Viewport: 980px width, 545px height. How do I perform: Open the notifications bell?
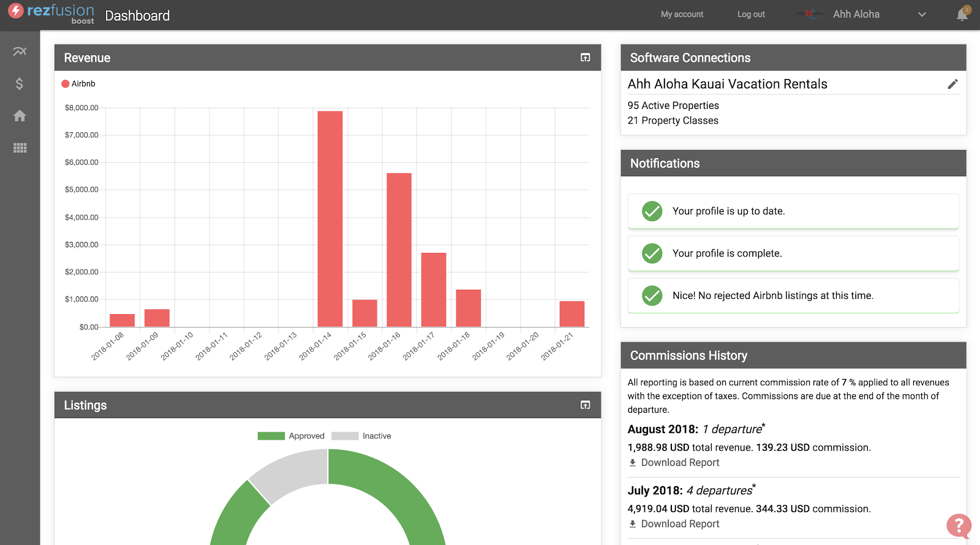(963, 14)
